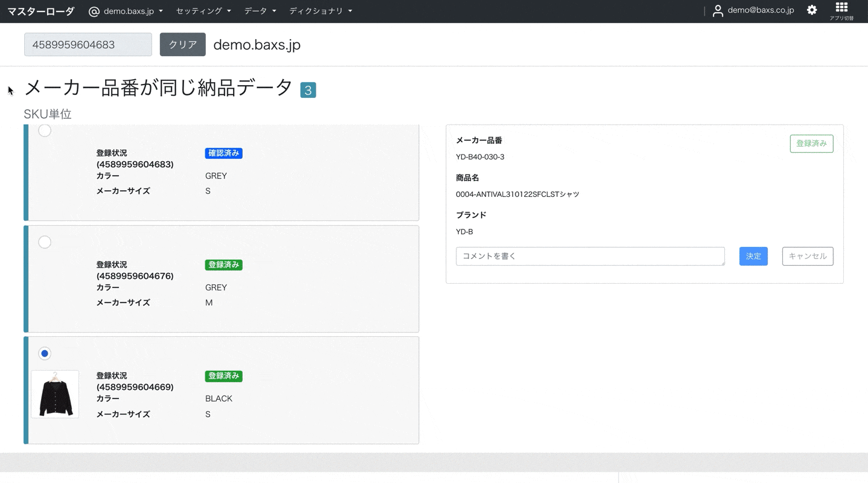Click the black cardigan product thumbnail
868x483 pixels.
pyautogui.click(x=54, y=394)
